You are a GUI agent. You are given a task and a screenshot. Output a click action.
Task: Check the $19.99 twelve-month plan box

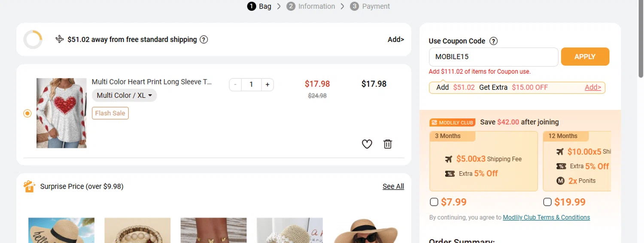547,202
